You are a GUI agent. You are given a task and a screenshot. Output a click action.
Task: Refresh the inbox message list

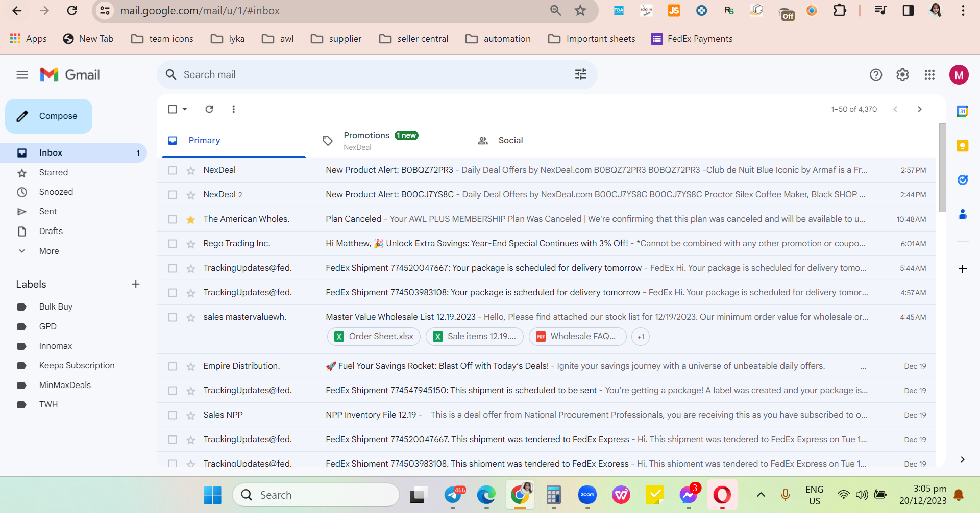(209, 109)
